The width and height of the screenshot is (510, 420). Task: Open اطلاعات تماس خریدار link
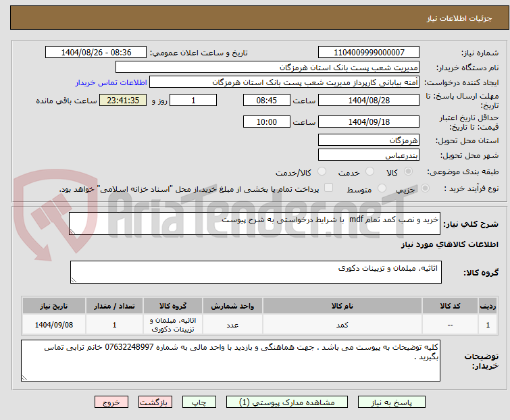(111, 82)
